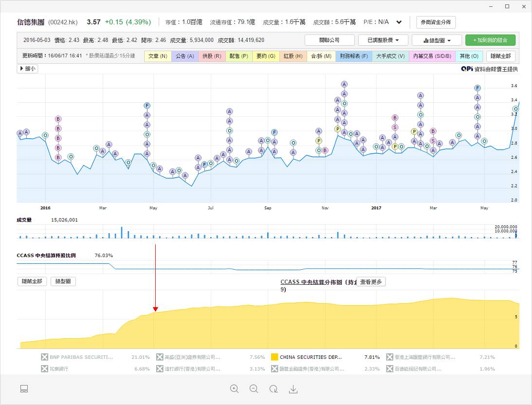Collapse chart with the 縮小 button
This screenshot has width=532, height=405.
[27, 69]
